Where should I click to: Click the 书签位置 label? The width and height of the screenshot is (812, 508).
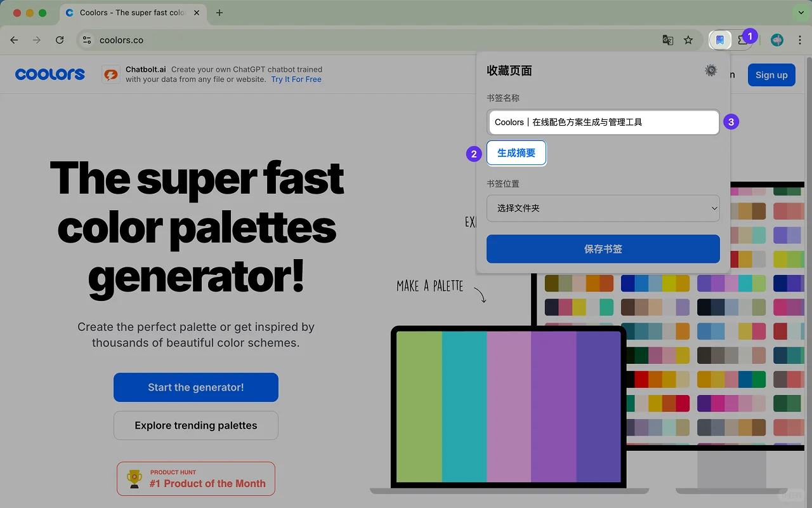[x=503, y=184]
